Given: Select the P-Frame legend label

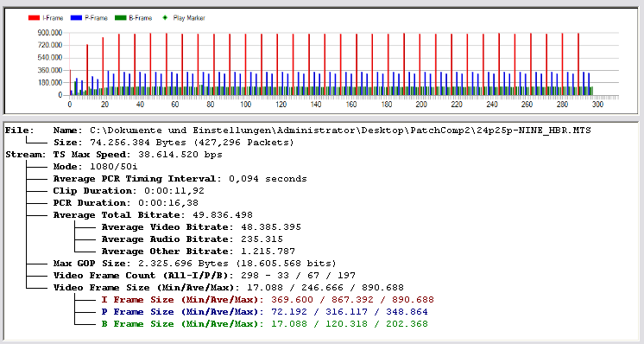Looking at the screenshot, I should click(96, 18).
